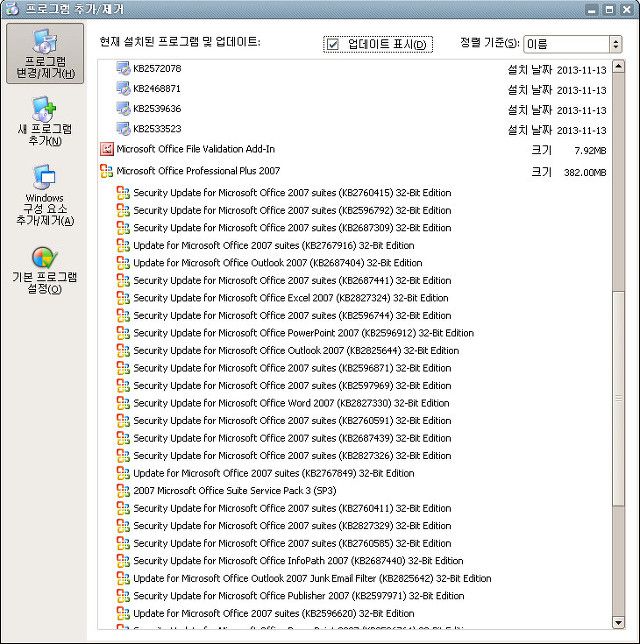
Task: Select Security Update KB2596871 row
Action: coord(292,368)
